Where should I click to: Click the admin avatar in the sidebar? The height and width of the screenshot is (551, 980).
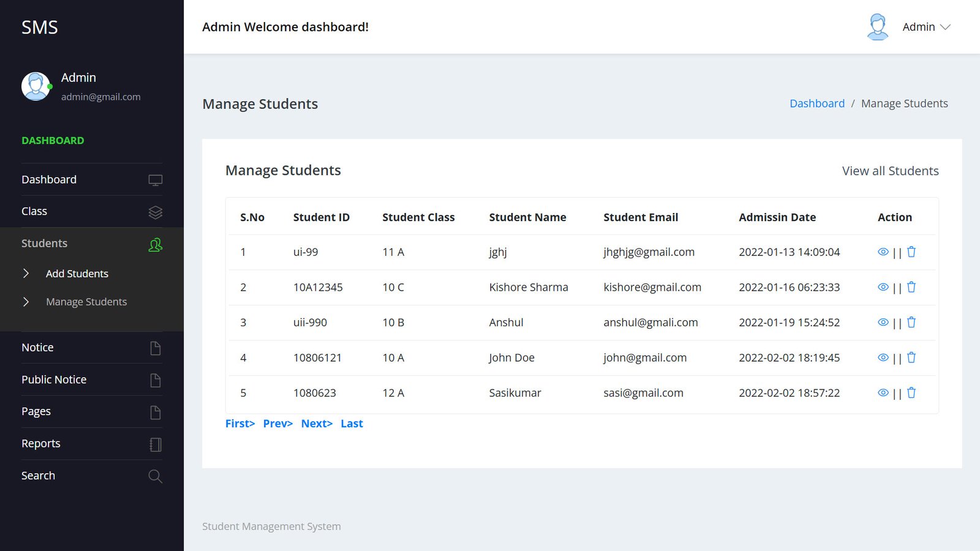[x=36, y=86]
